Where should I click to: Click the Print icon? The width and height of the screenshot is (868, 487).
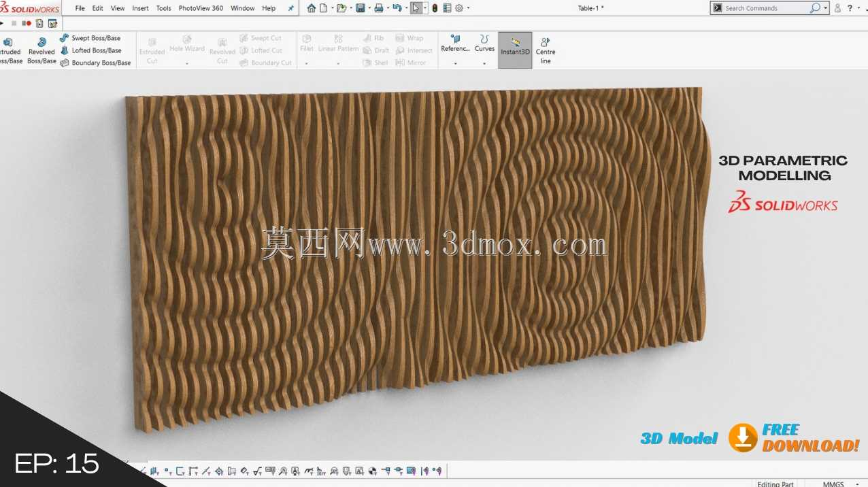coord(379,8)
